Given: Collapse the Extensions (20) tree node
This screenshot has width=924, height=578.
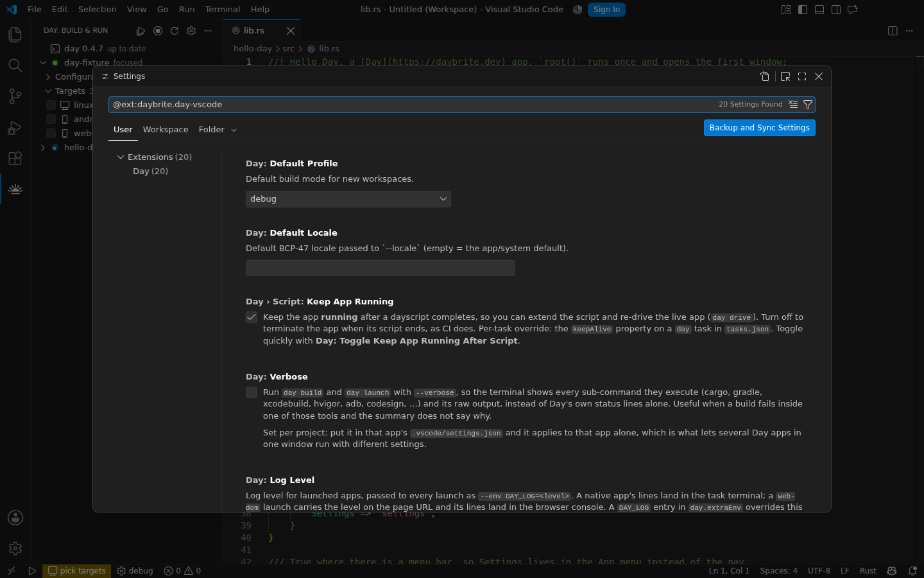Looking at the screenshot, I should tap(120, 157).
